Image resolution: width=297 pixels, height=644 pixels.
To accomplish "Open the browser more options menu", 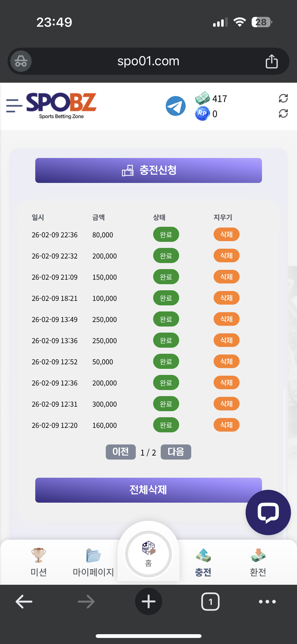I will (267, 601).
